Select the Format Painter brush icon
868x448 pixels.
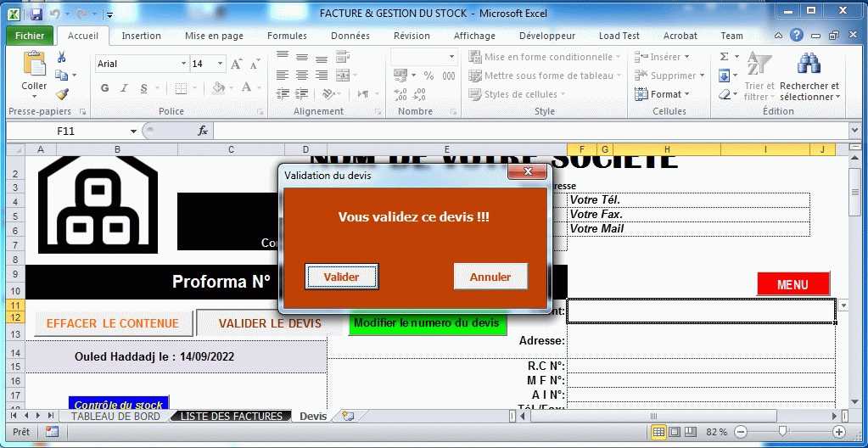[x=61, y=94]
